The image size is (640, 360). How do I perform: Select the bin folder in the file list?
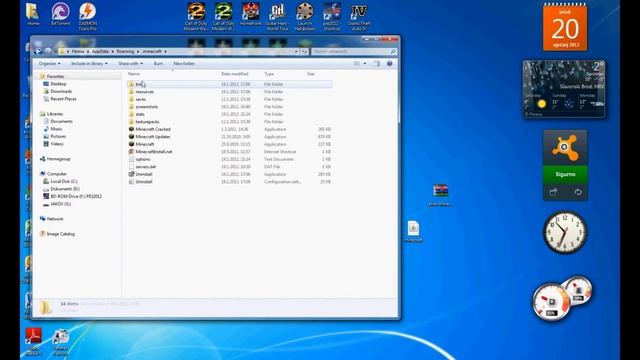click(230, 84)
